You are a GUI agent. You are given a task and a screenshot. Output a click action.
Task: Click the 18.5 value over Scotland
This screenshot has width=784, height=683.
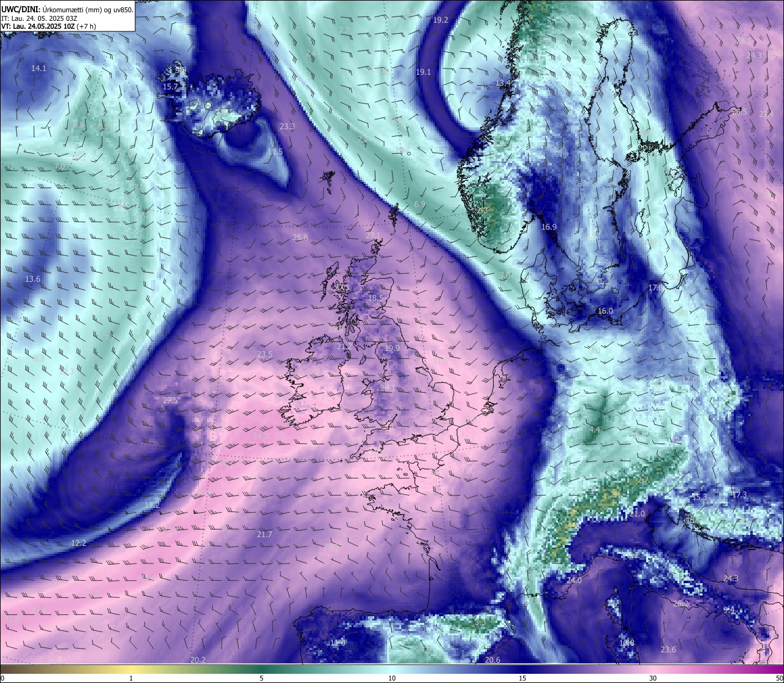click(x=375, y=298)
